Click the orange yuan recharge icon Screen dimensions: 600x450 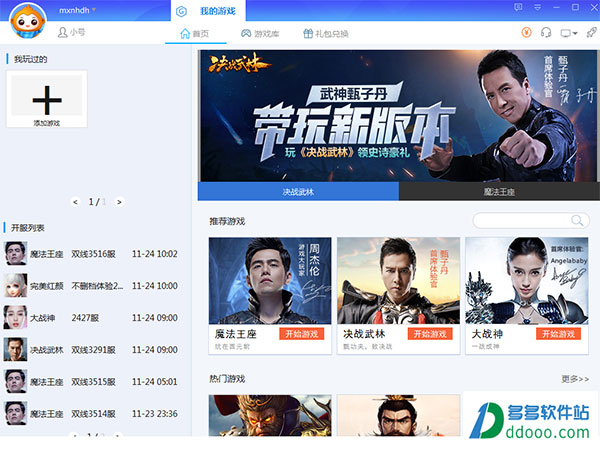(526, 32)
